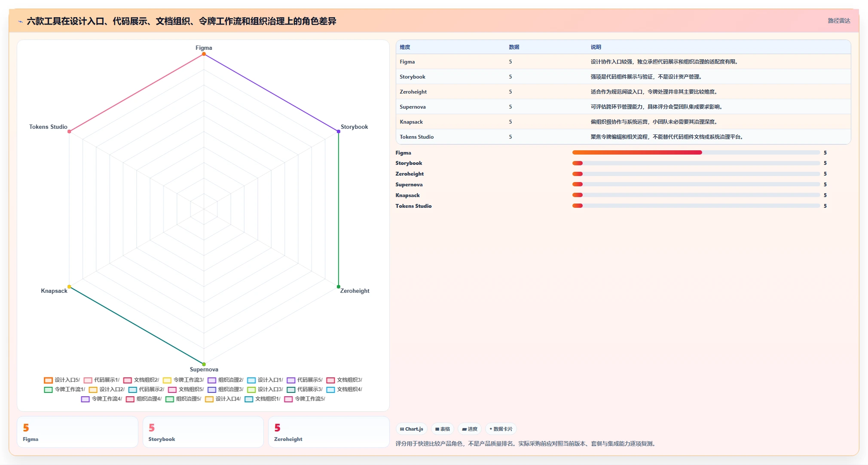Select the 表格 chip
868x465 pixels.
tap(442, 429)
